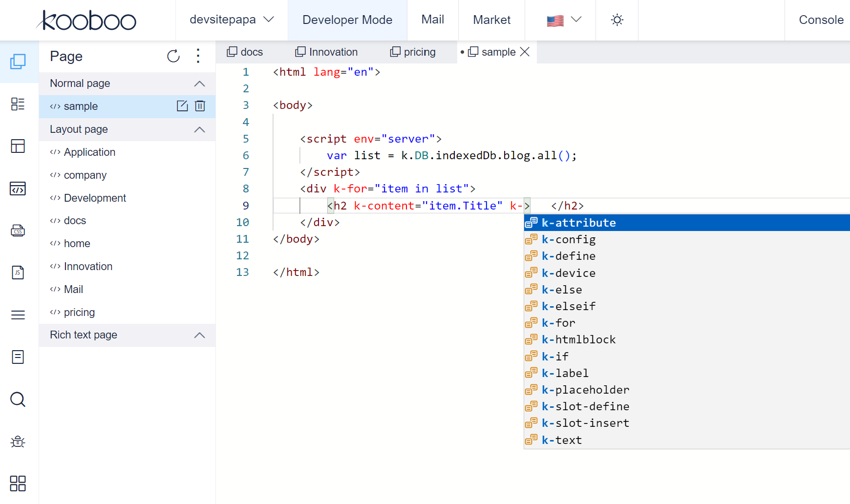Open the debug bug icon

[x=18, y=441]
